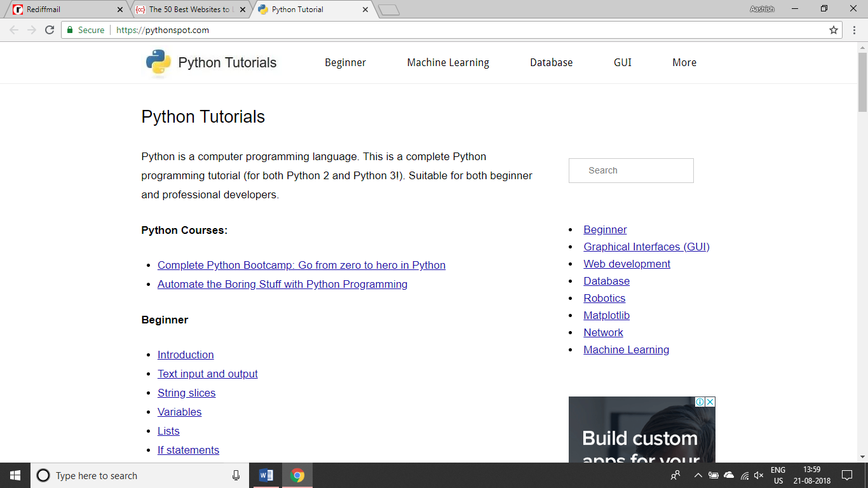Open Word from the taskbar

(266, 475)
